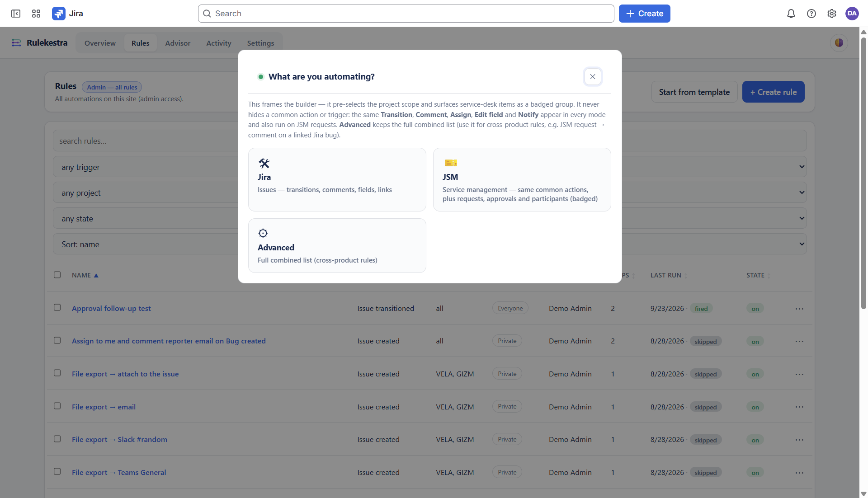Open the Assign to me and comment rule
The image size is (868, 498).
(169, 341)
